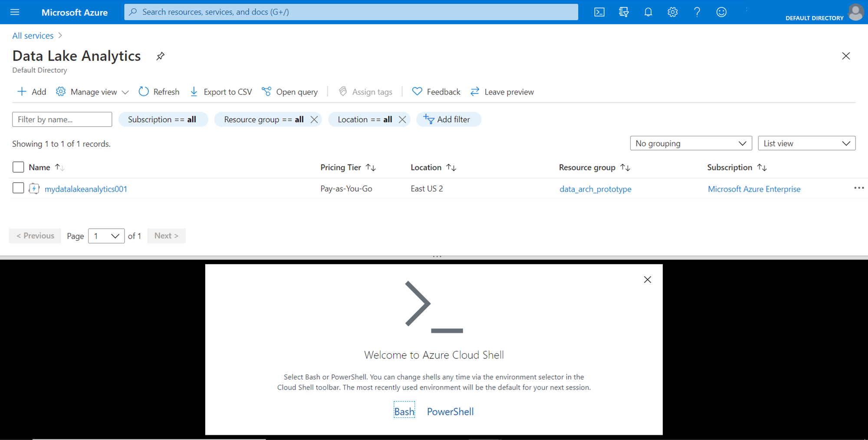The width and height of the screenshot is (868, 440).
Task: Choose Bash for Cloud Shell
Action: [404, 411]
